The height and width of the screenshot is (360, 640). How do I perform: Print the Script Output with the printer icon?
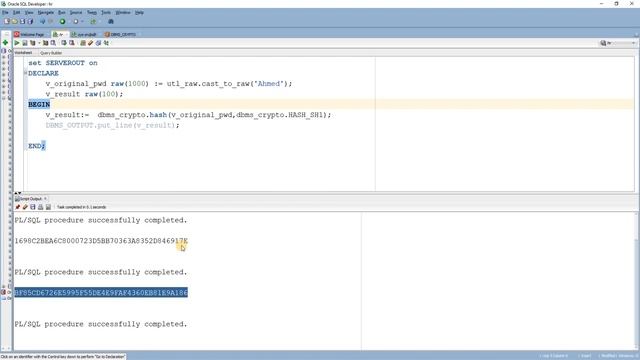[40, 207]
